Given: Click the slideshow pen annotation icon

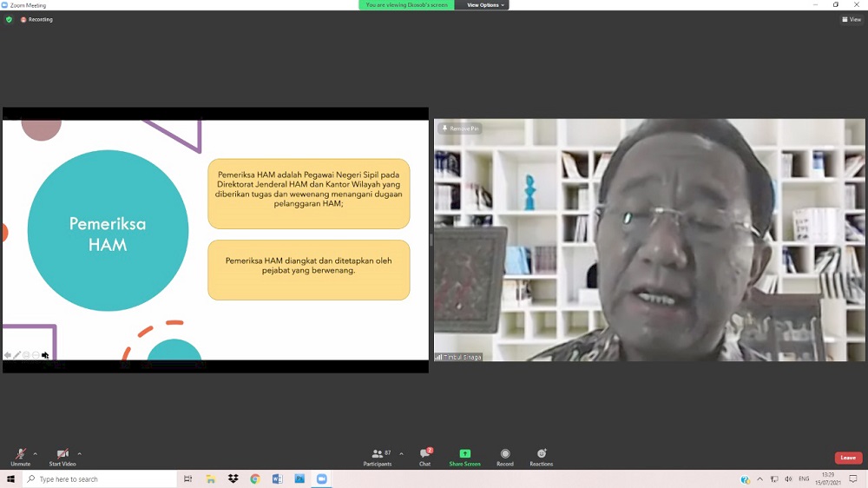Looking at the screenshot, I should (x=16, y=355).
